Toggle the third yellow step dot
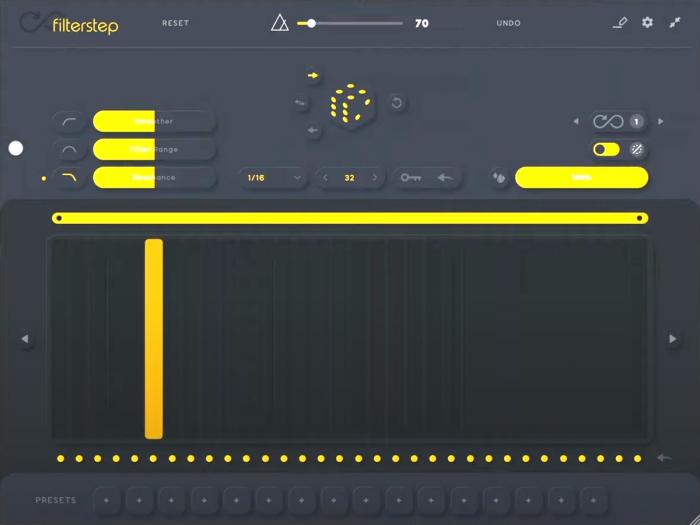Viewport: 700px width, 525px height. (98, 458)
